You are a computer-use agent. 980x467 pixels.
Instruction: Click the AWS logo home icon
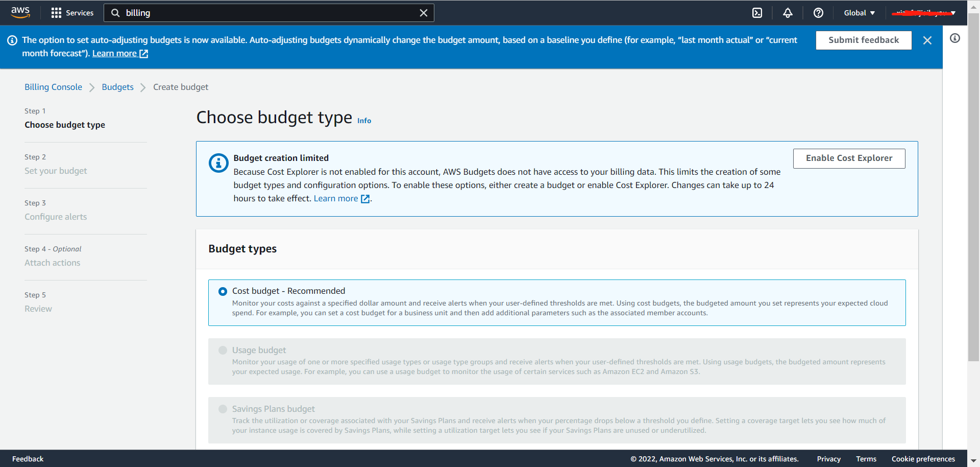(20, 12)
